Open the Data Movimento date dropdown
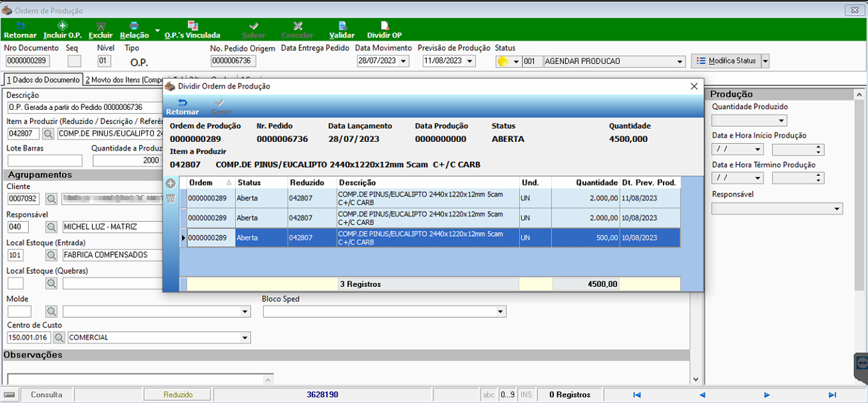 pyautogui.click(x=403, y=61)
